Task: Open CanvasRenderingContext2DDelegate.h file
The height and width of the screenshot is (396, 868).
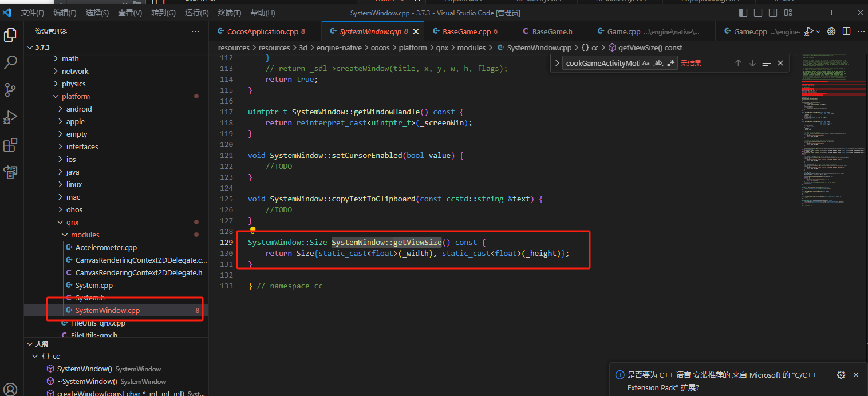Action: coord(116,272)
